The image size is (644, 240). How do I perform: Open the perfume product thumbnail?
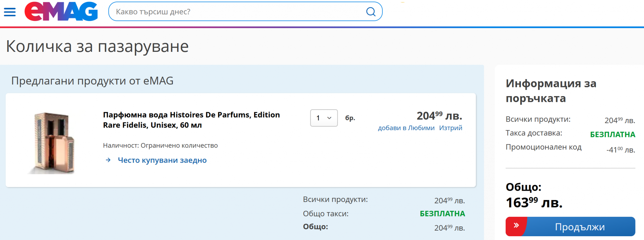coord(53,143)
